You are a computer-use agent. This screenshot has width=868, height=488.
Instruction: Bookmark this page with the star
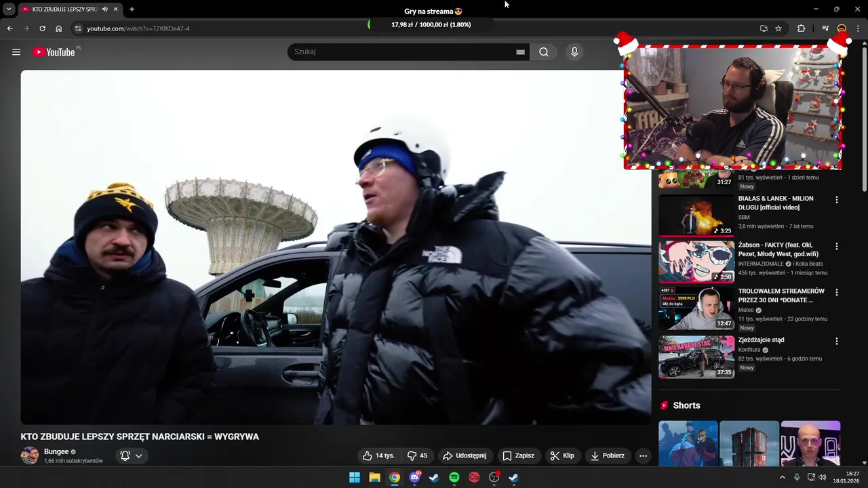[778, 28]
